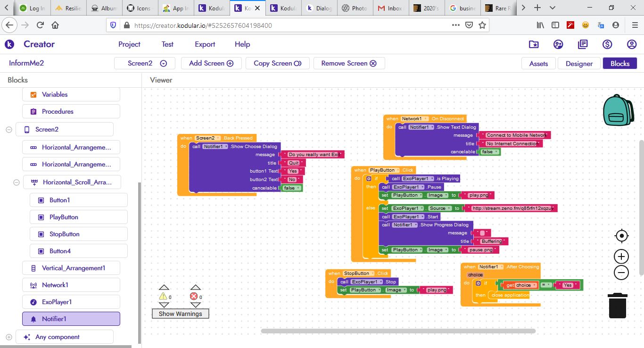Expand the Any component section

pos(8,337)
